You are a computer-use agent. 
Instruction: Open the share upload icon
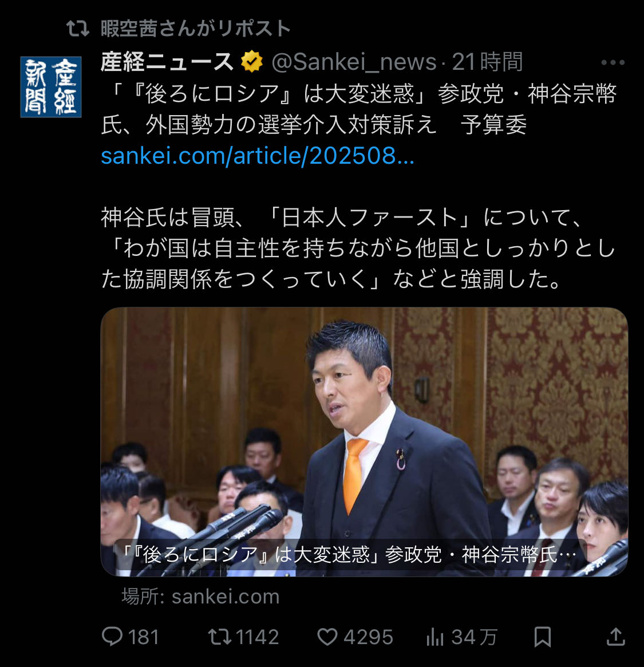click(x=615, y=637)
